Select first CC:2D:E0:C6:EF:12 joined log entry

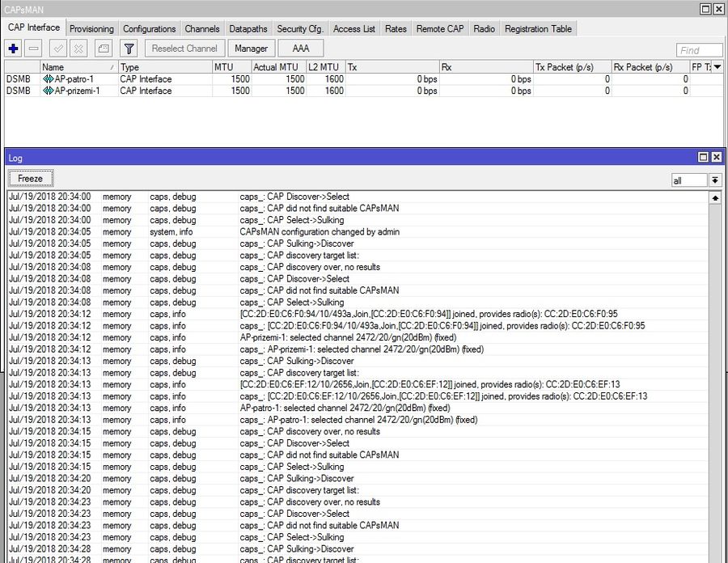point(430,384)
